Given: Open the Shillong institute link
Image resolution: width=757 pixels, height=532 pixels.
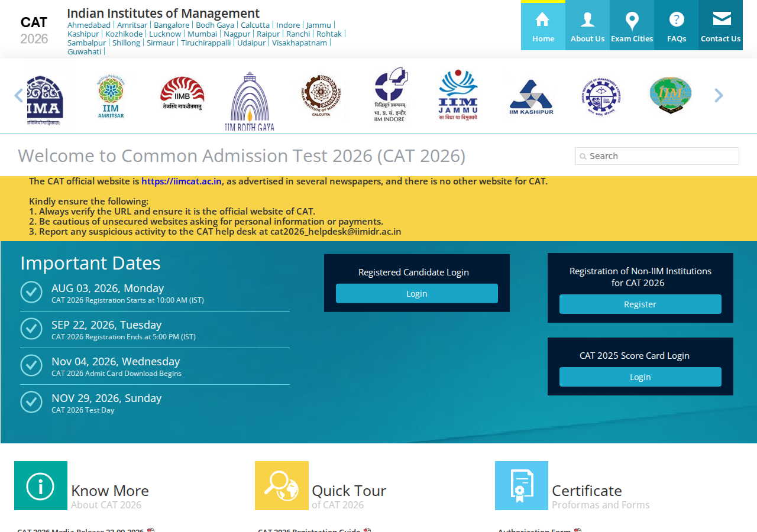Looking at the screenshot, I should coord(127,43).
